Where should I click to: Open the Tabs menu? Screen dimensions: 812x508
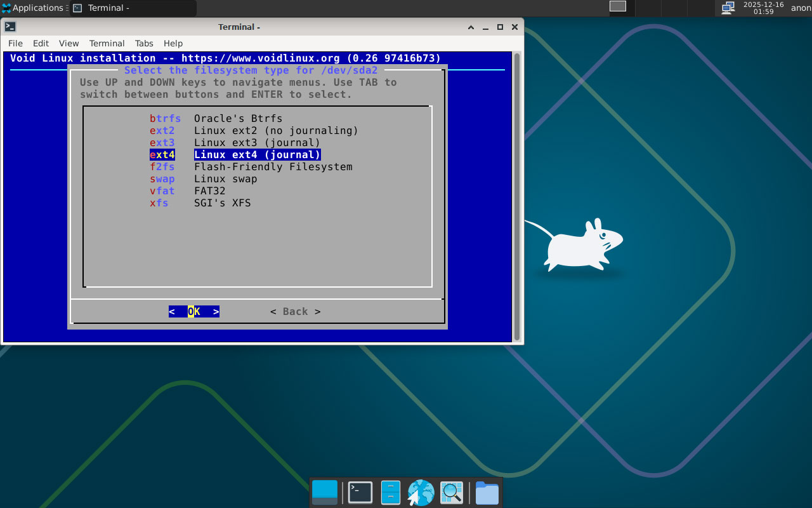(x=144, y=43)
